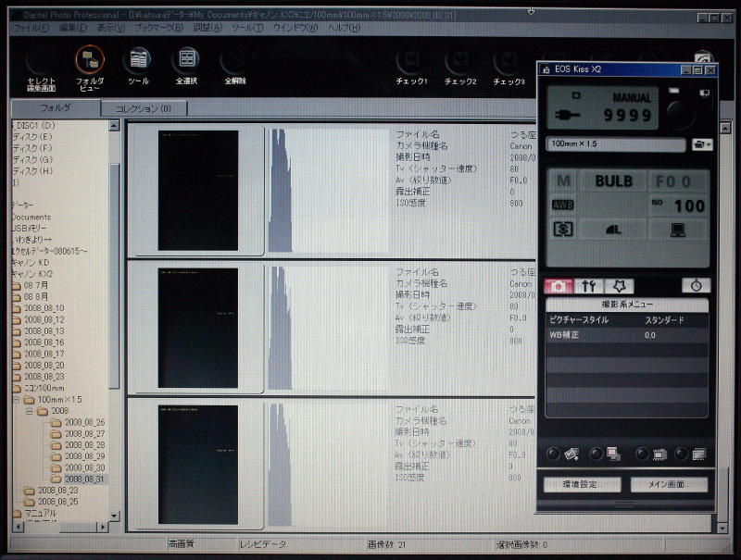Open the ブックマーク(B) menu
Image resolution: width=741 pixels, height=560 pixels.
coord(158,28)
